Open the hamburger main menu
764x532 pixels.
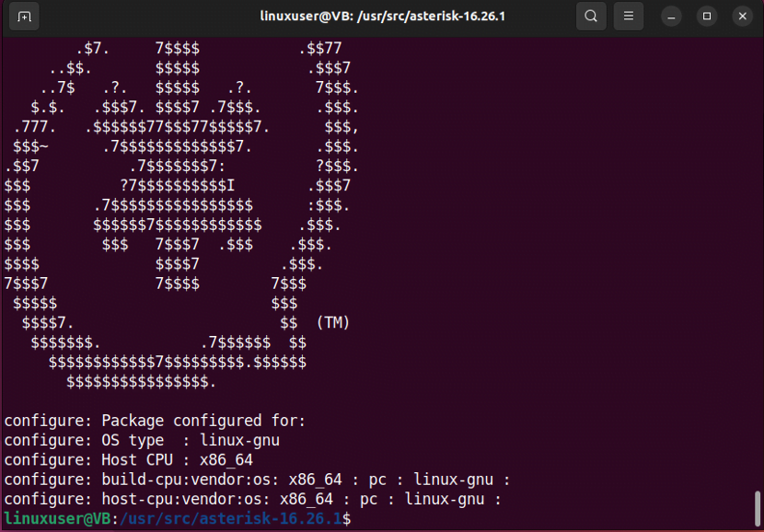click(x=629, y=17)
